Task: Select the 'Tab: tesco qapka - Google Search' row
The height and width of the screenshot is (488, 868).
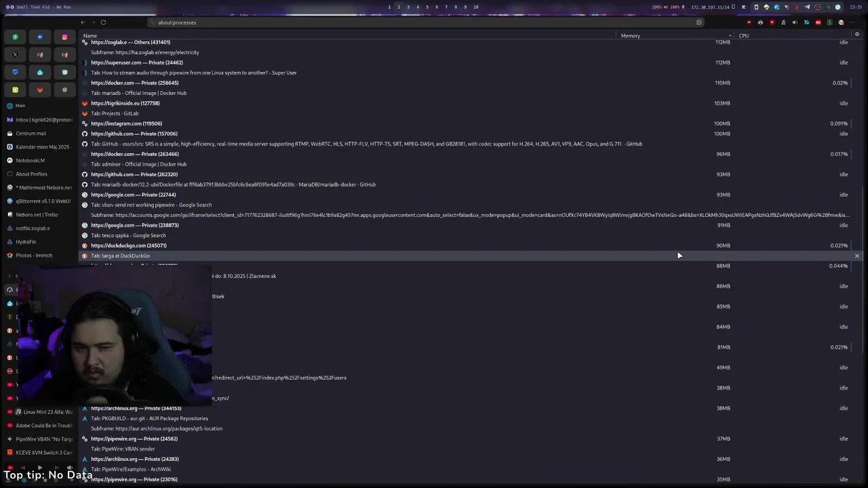Action: [470, 235]
